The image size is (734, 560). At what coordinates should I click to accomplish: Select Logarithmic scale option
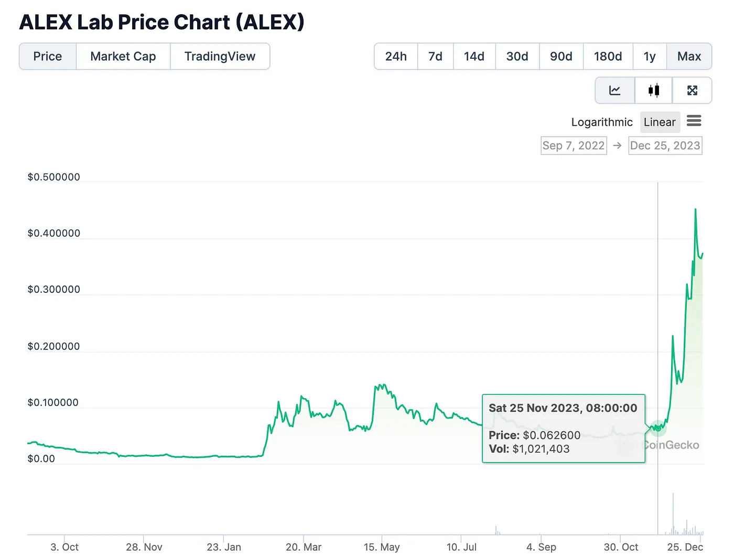tap(602, 122)
